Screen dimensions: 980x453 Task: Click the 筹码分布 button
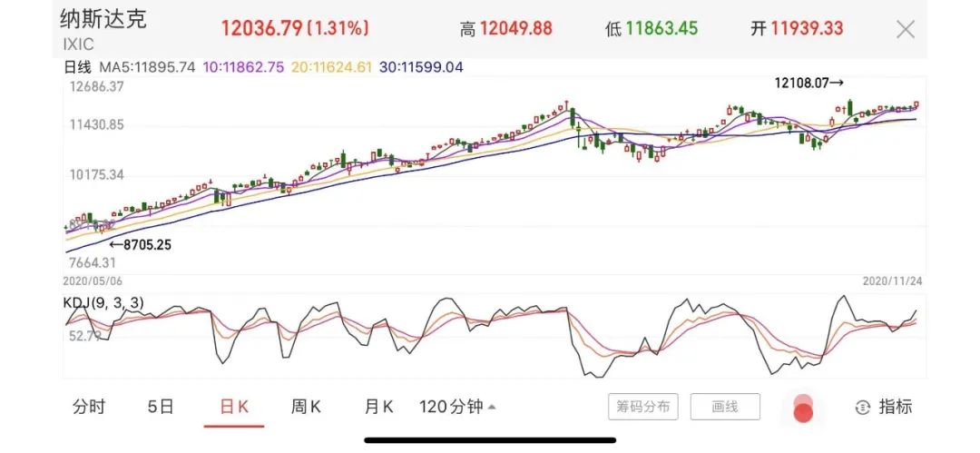tap(642, 407)
